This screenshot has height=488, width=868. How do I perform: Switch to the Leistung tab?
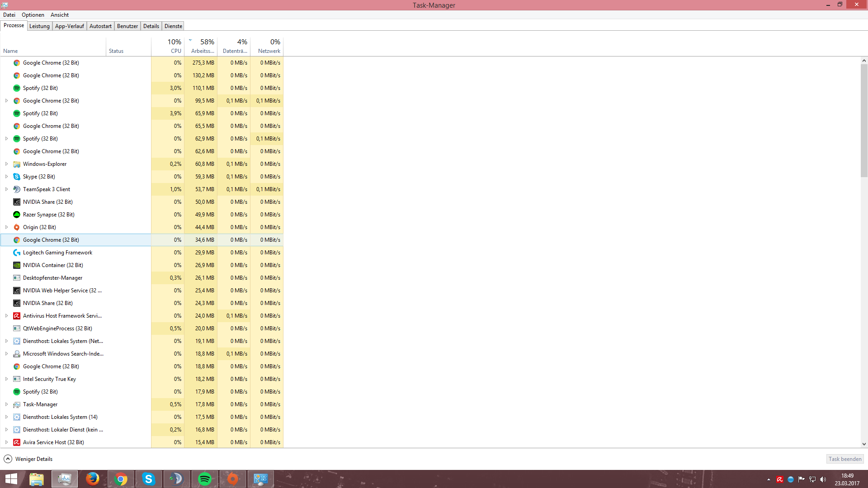pos(39,26)
